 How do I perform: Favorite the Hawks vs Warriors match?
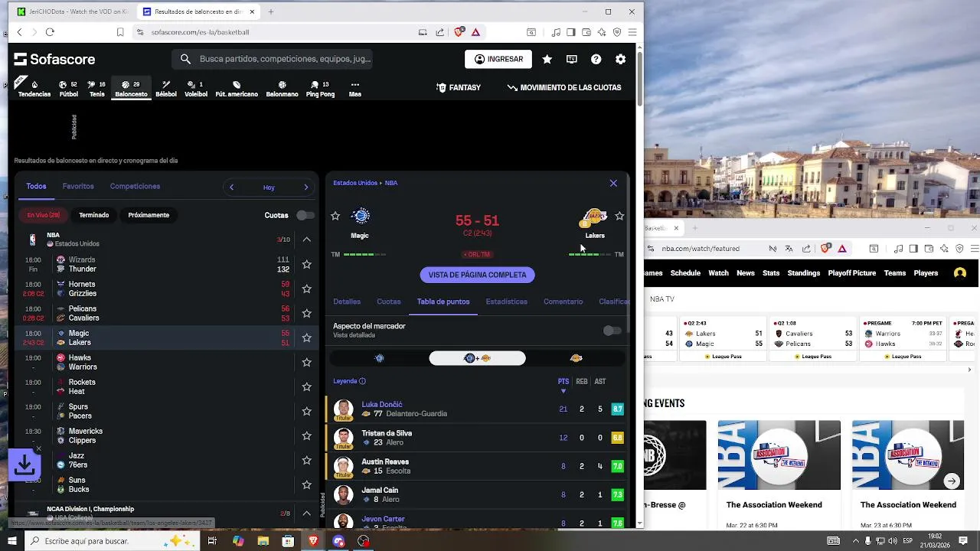(x=306, y=362)
